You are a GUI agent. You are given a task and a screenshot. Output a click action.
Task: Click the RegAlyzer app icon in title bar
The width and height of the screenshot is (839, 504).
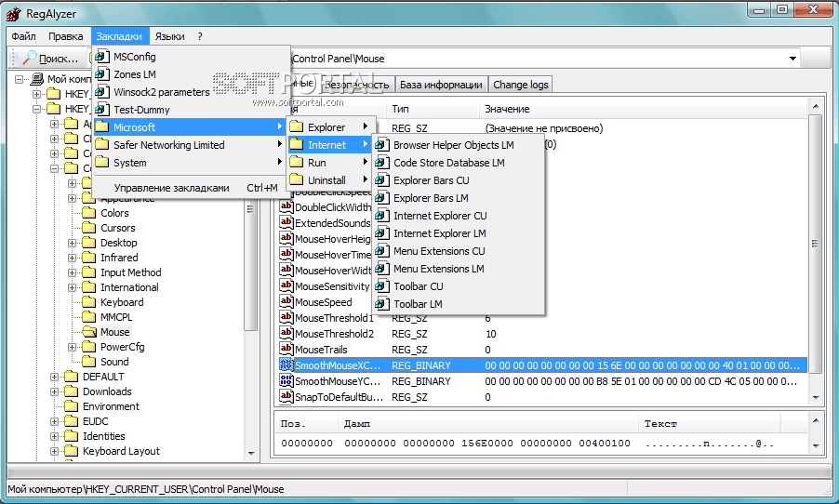pyautogui.click(x=14, y=14)
